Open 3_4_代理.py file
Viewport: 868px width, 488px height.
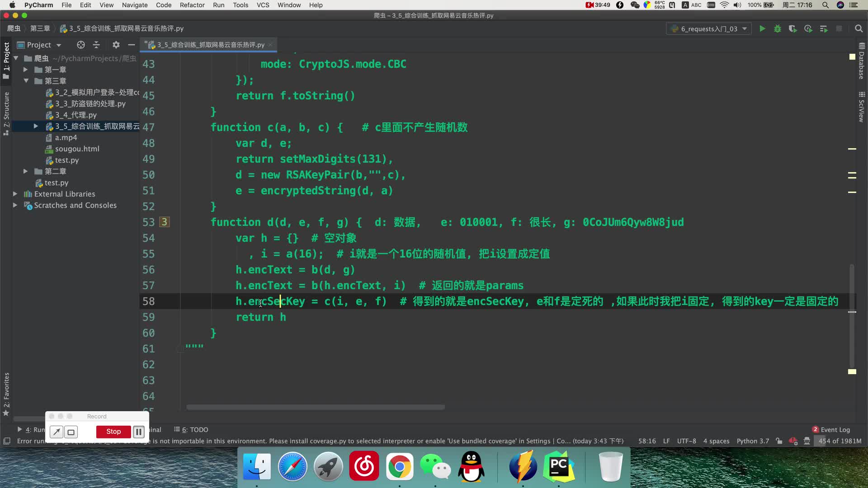71,115
